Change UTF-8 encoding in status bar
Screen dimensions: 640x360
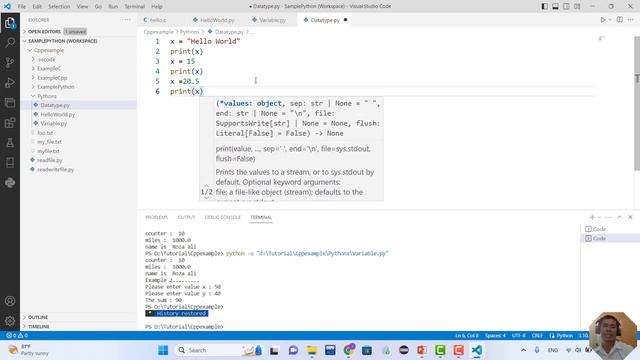coord(518,336)
